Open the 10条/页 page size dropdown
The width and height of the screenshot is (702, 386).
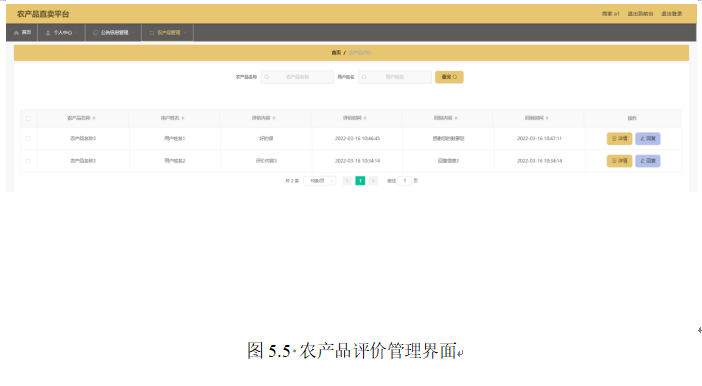(x=320, y=180)
